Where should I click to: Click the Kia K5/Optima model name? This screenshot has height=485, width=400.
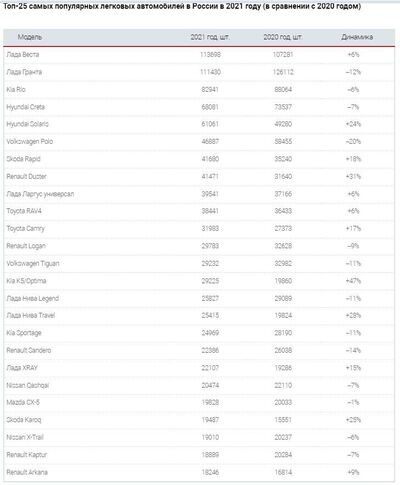[x=26, y=281]
